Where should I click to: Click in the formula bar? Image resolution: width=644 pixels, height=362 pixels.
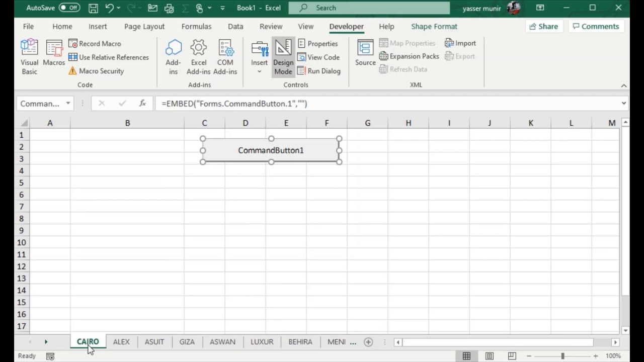(387, 104)
